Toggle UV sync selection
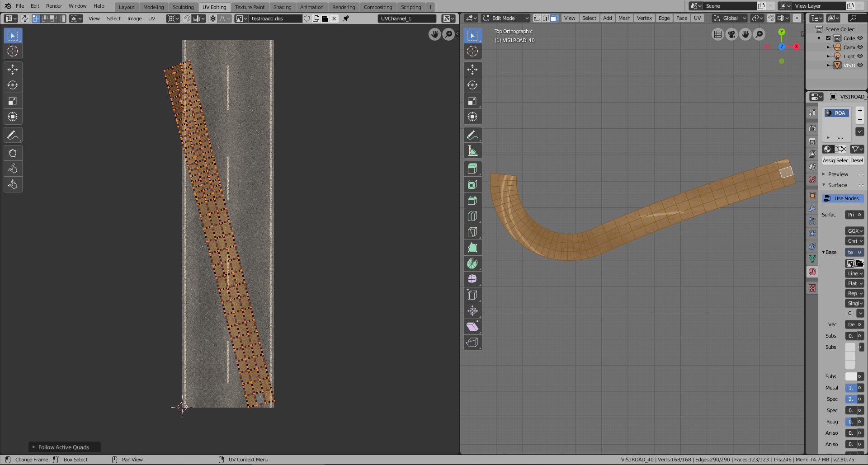The image size is (868, 465). (x=24, y=19)
